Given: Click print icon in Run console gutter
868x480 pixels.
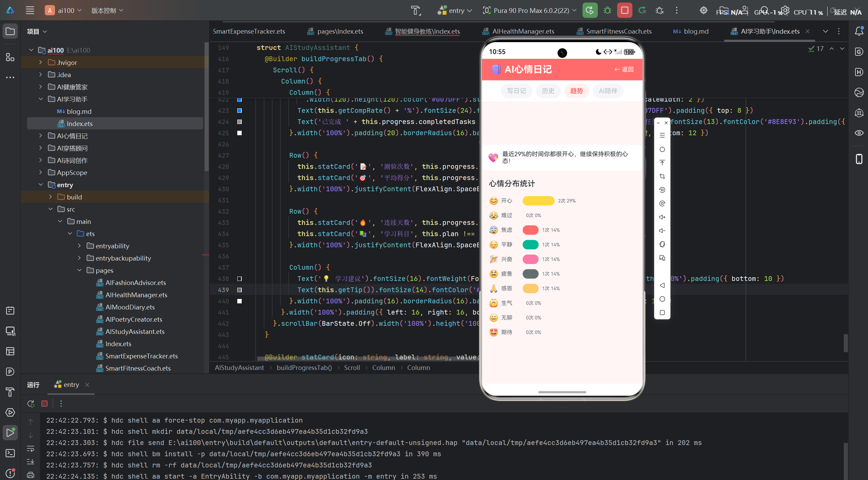Looking at the screenshot, I should click(x=31, y=475).
